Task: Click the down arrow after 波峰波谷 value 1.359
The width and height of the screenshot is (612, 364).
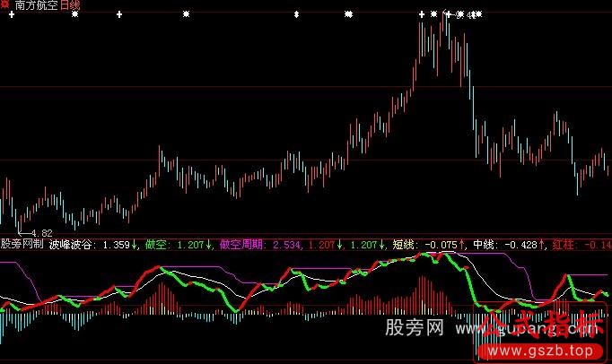Action: (136, 243)
